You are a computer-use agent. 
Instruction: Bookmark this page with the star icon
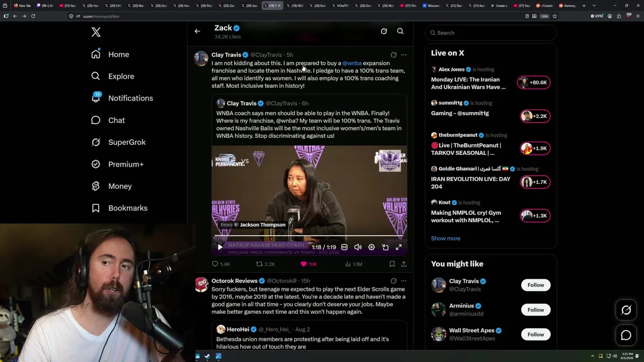tap(554, 16)
